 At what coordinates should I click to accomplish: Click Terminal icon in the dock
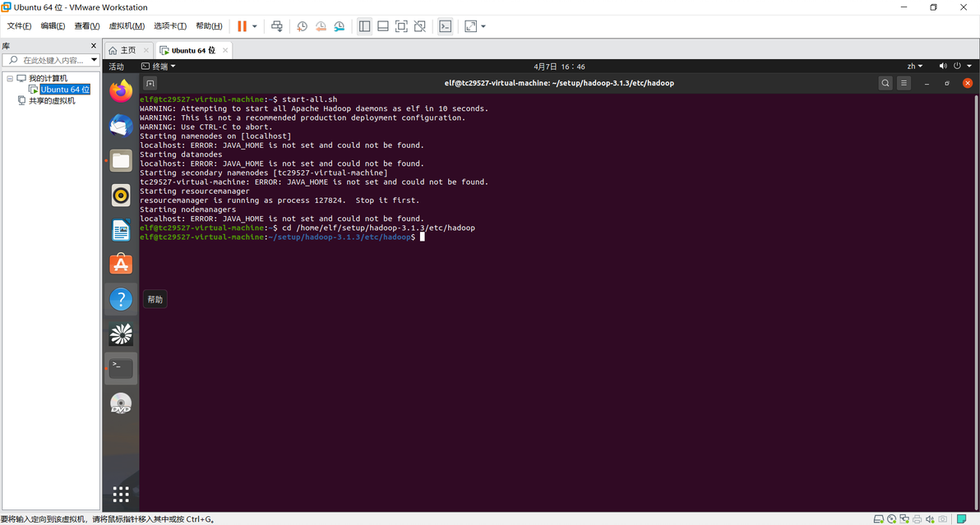click(x=121, y=368)
